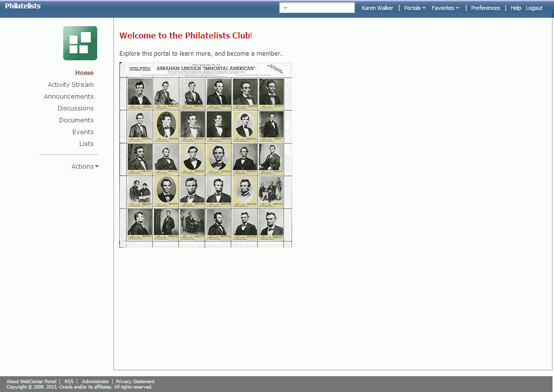Open Activity Stream page
The image size is (554, 392).
point(71,84)
